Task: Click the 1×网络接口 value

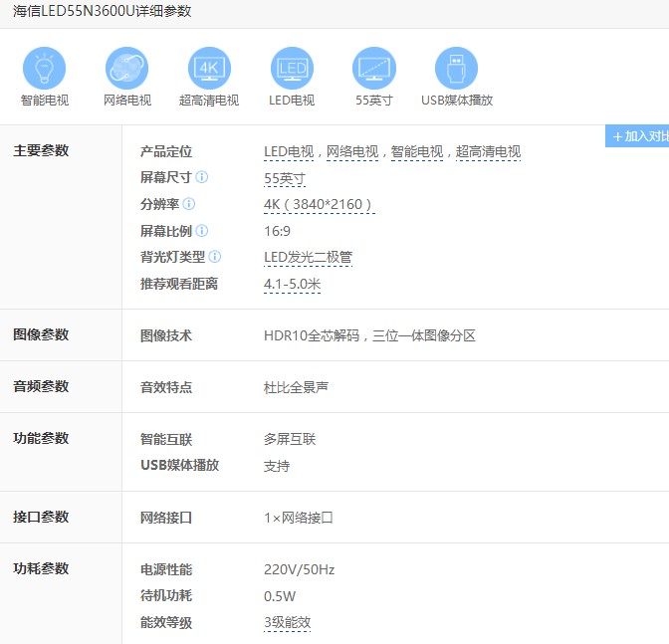Action: point(299,518)
